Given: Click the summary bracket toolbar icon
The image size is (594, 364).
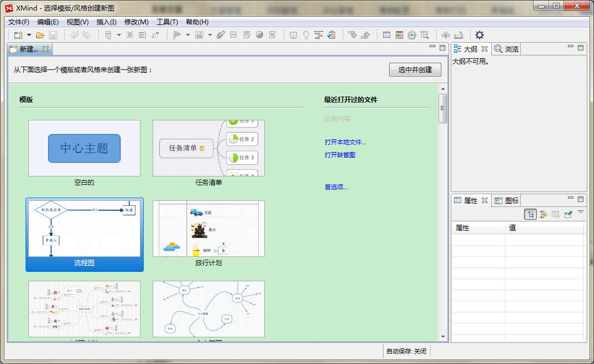Looking at the screenshot, I should point(142,35).
